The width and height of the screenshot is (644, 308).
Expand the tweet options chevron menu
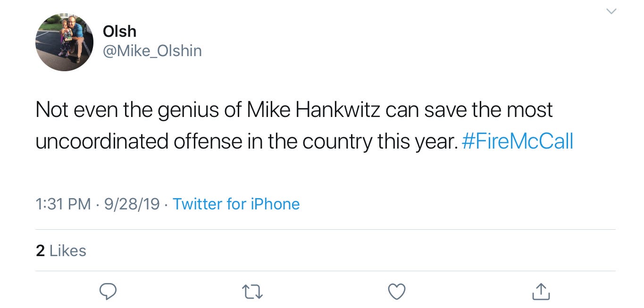[x=611, y=11]
